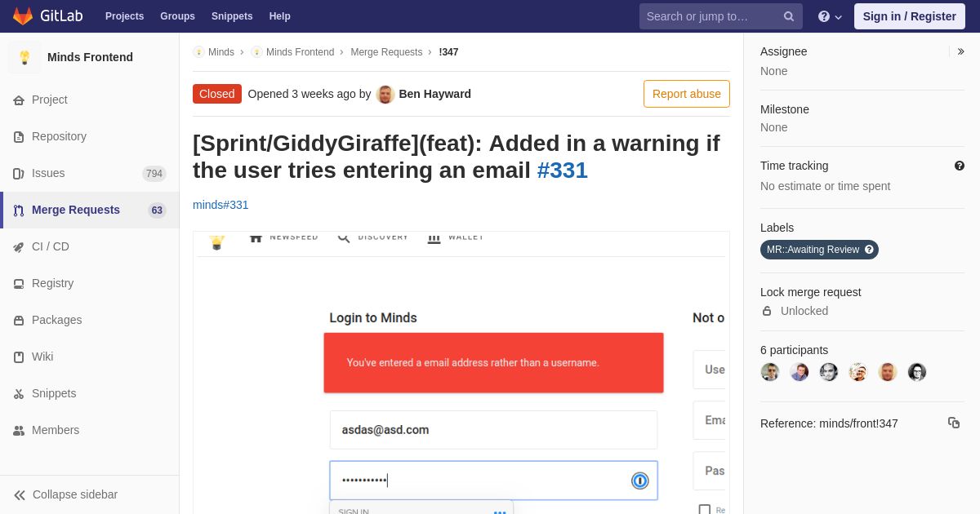Click the Repository file icon
This screenshot has height=514, width=980.
click(19, 136)
